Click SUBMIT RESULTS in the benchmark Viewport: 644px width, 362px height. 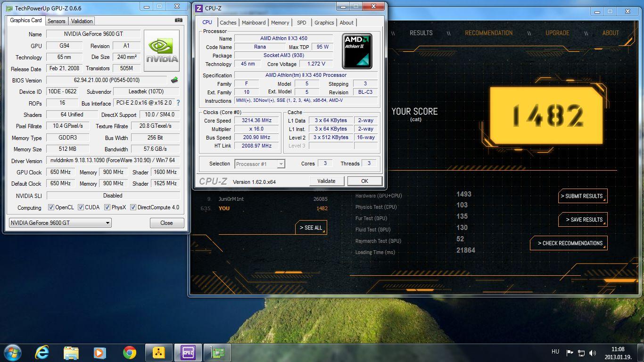coord(583,196)
